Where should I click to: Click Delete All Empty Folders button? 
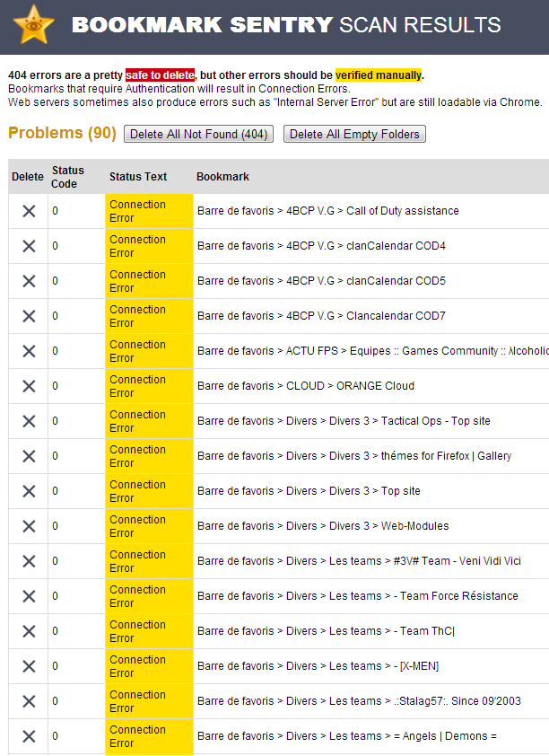(354, 134)
